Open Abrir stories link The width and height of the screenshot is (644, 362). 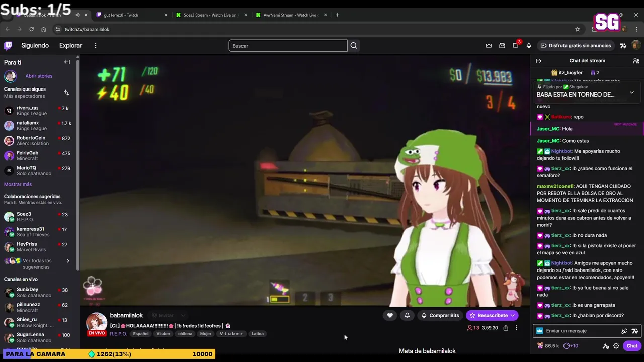39,76
